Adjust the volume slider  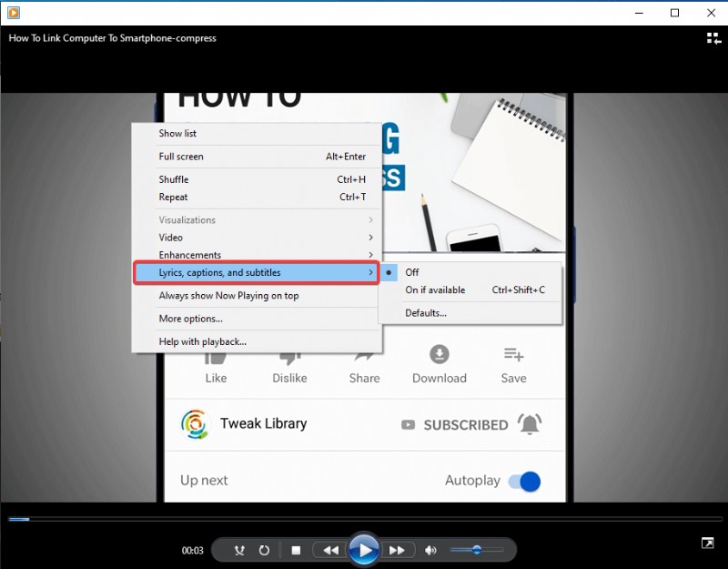click(x=478, y=550)
